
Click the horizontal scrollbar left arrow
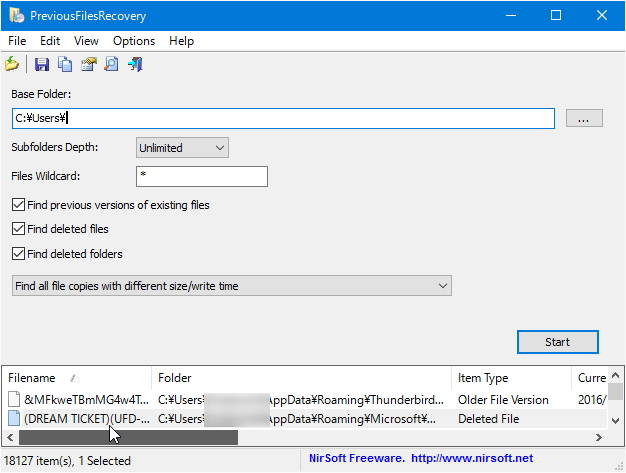point(10,437)
